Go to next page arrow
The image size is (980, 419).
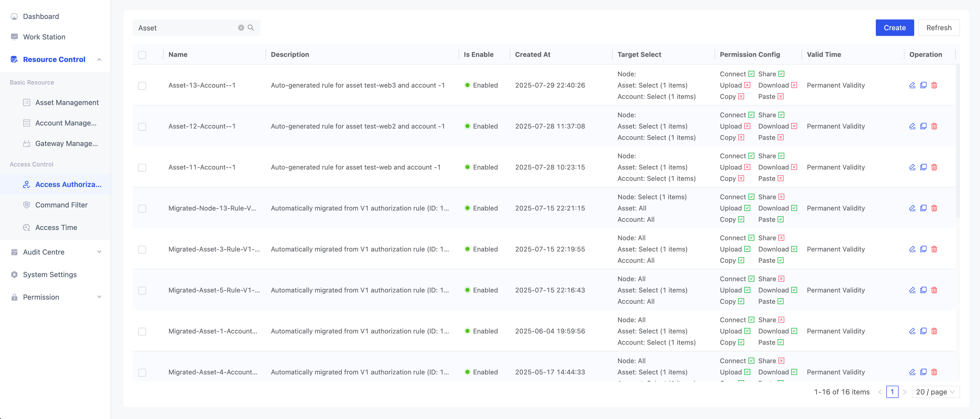pyautogui.click(x=905, y=392)
